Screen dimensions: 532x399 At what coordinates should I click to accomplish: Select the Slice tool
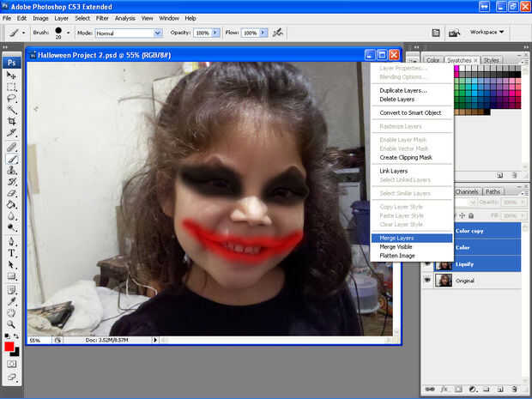(x=11, y=132)
